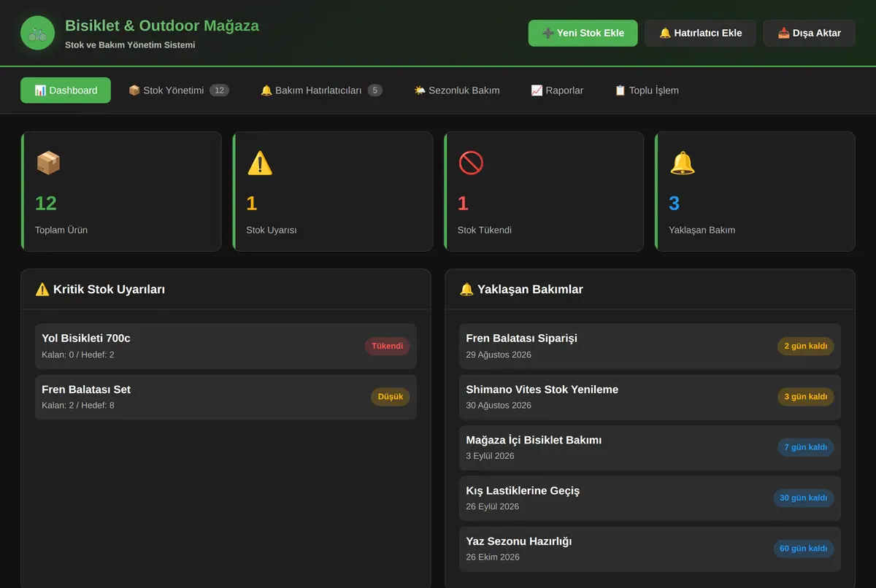Add a reminder with Hatırlatıcı Ekle
This screenshot has width=876, height=588.
tap(700, 33)
